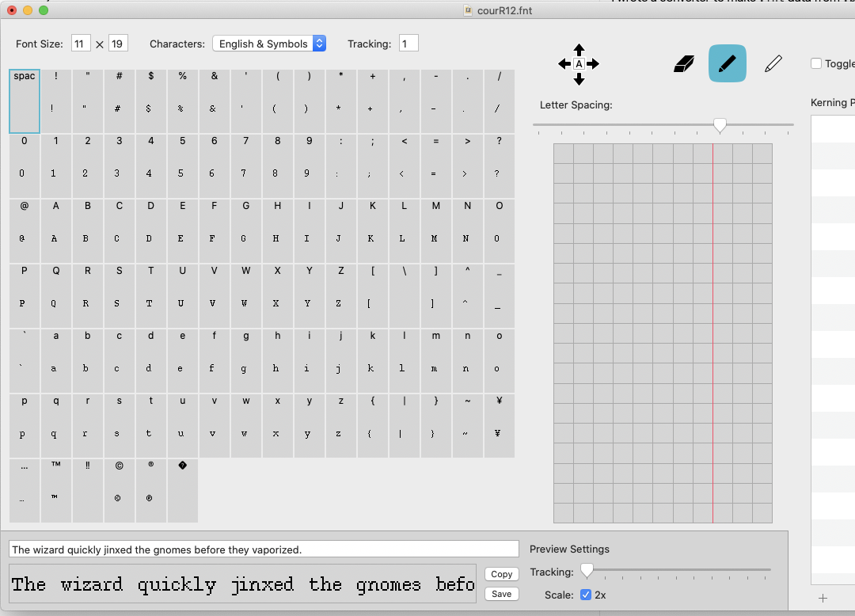The height and width of the screenshot is (616, 855).
Task: Select the uppercase Z glyph cell
Action: (x=340, y=296)
